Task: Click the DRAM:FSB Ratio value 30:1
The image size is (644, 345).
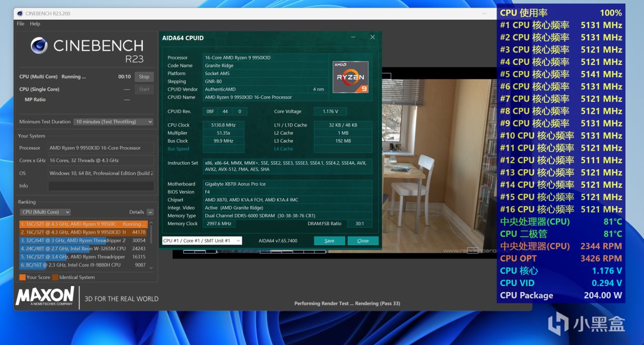Action: tap(360, 224)
